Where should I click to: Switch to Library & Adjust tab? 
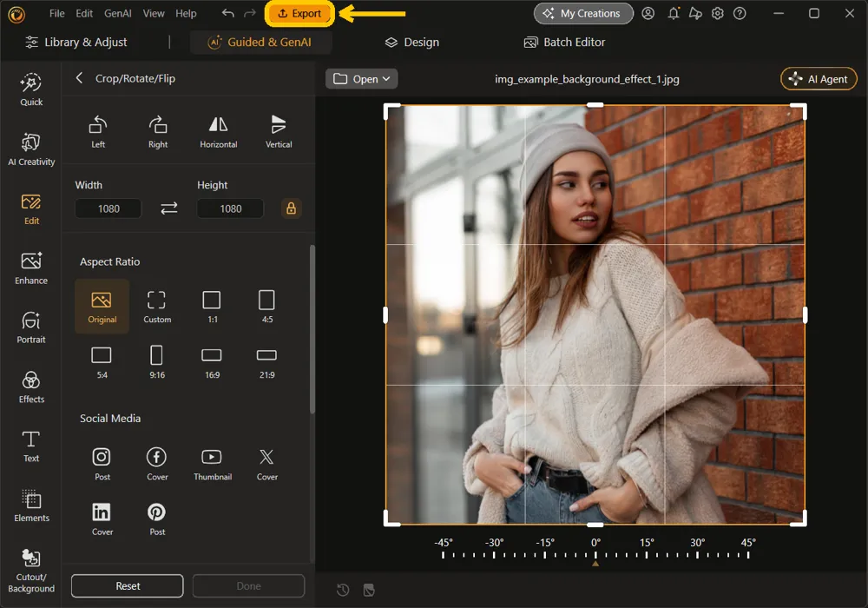[76, 42]
